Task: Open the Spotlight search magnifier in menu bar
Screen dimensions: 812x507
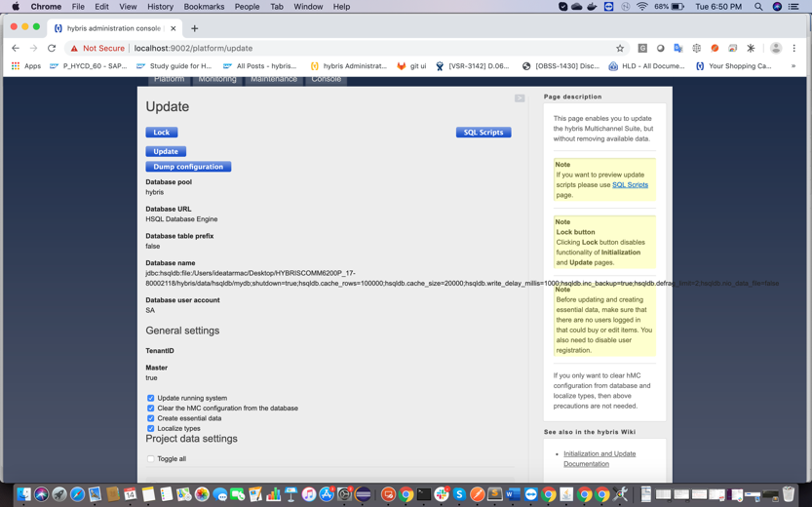Action: [757, 7]
